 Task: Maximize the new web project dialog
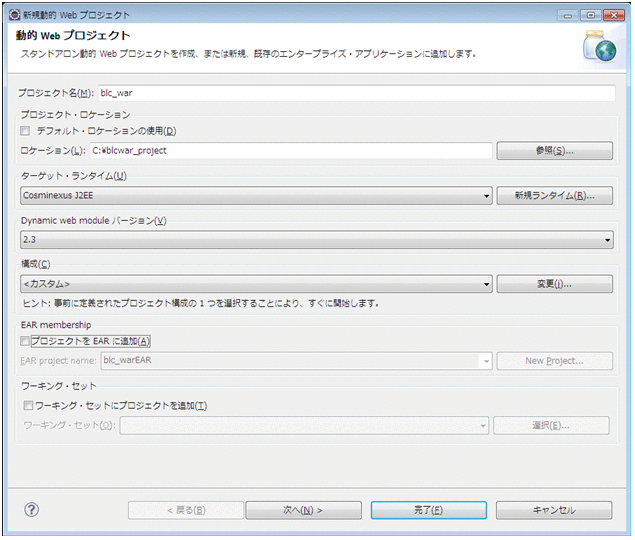click(x=591, y=15)
